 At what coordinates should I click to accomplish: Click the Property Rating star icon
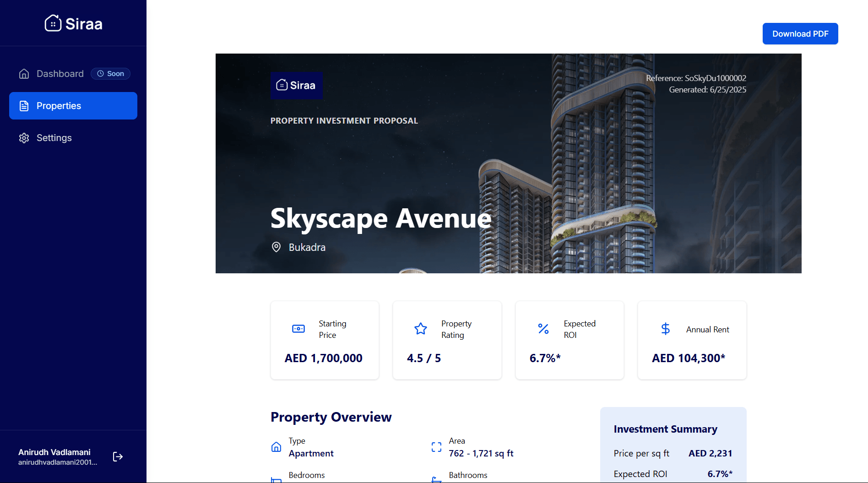420,329
